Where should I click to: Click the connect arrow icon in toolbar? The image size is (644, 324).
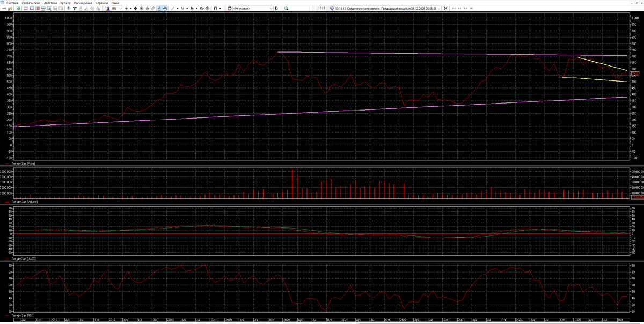4,9
